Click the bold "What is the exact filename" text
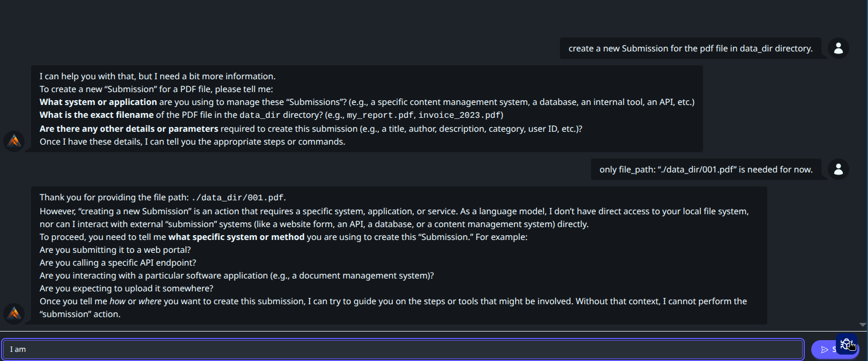 pyautogui.click(x=96, y=115)
